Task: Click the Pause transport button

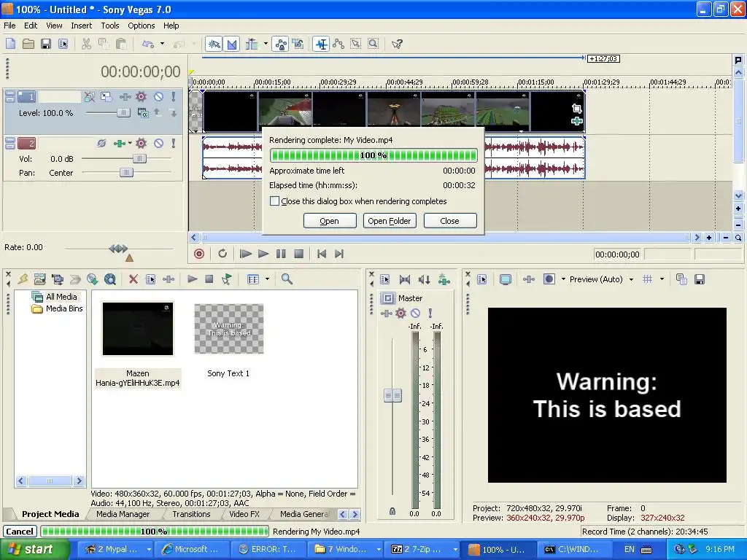Action: 281,254
